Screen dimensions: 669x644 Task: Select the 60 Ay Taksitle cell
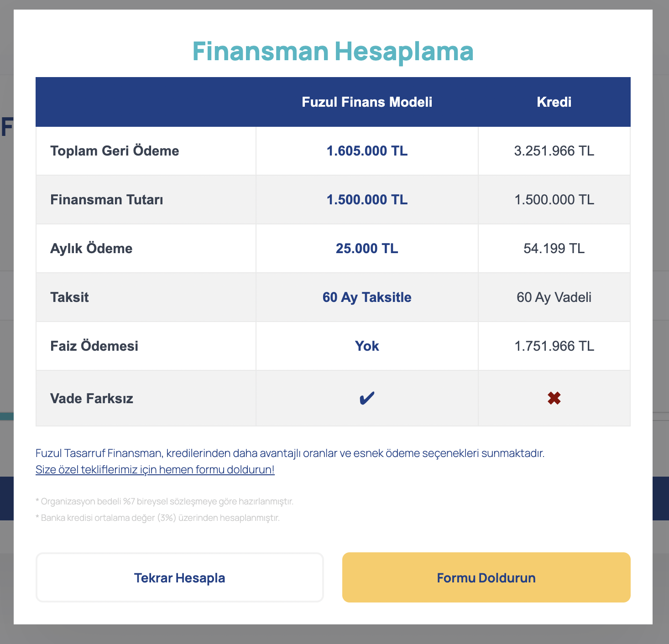point(367,297)
